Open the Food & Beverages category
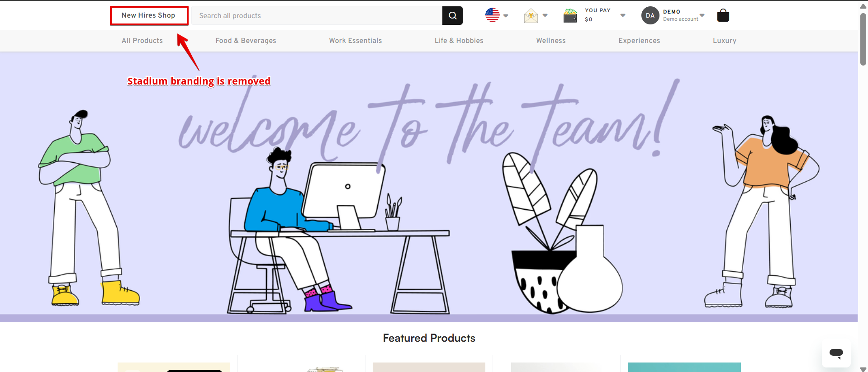This screenshot has height=372, width=868. point(246,41)
